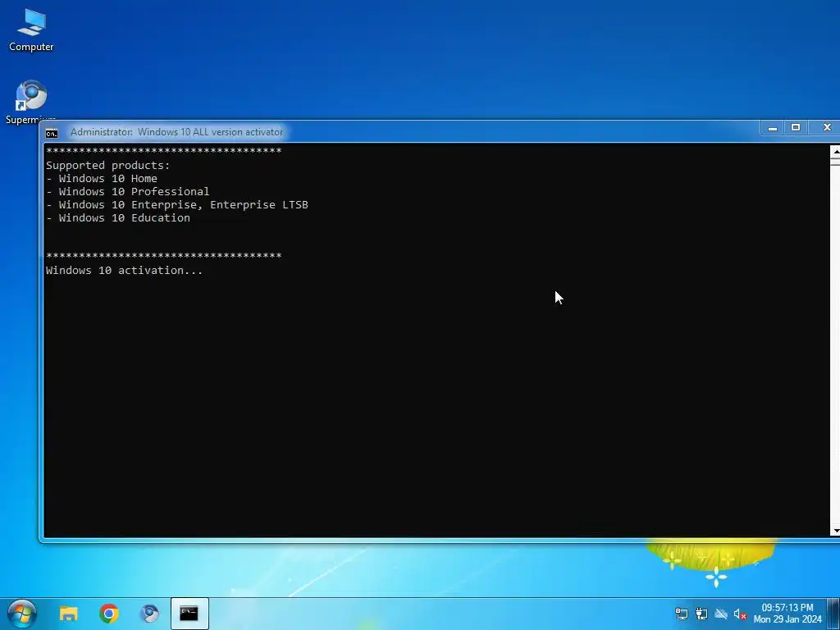Open the clock showing 09:57:13 PM

tap(787, 614)
